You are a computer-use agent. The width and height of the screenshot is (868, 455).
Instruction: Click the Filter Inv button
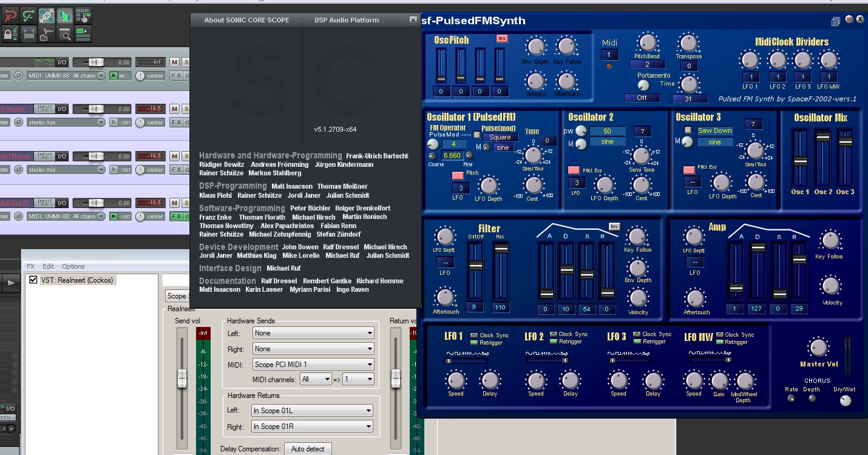pyautogui.click(x=614, y=226)
